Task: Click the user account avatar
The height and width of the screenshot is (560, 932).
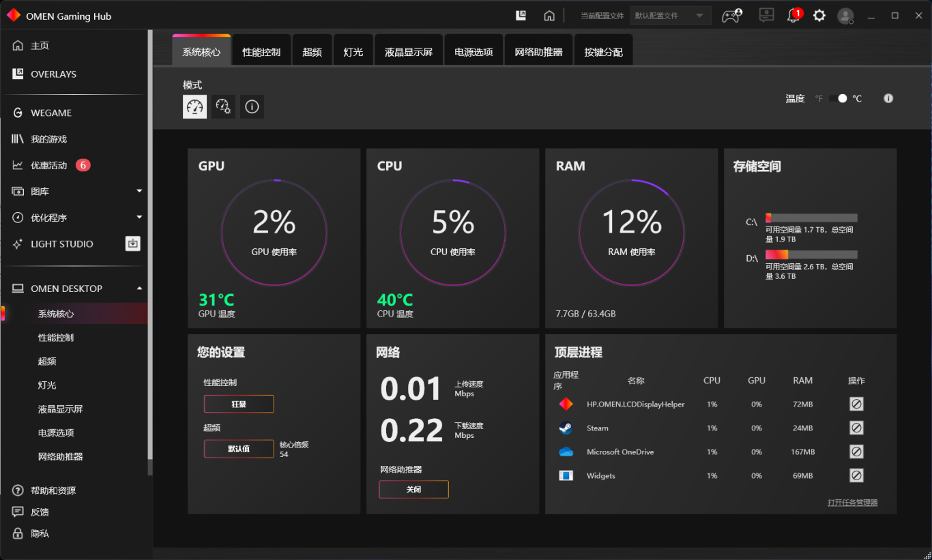Action: (x=845, y=16)
